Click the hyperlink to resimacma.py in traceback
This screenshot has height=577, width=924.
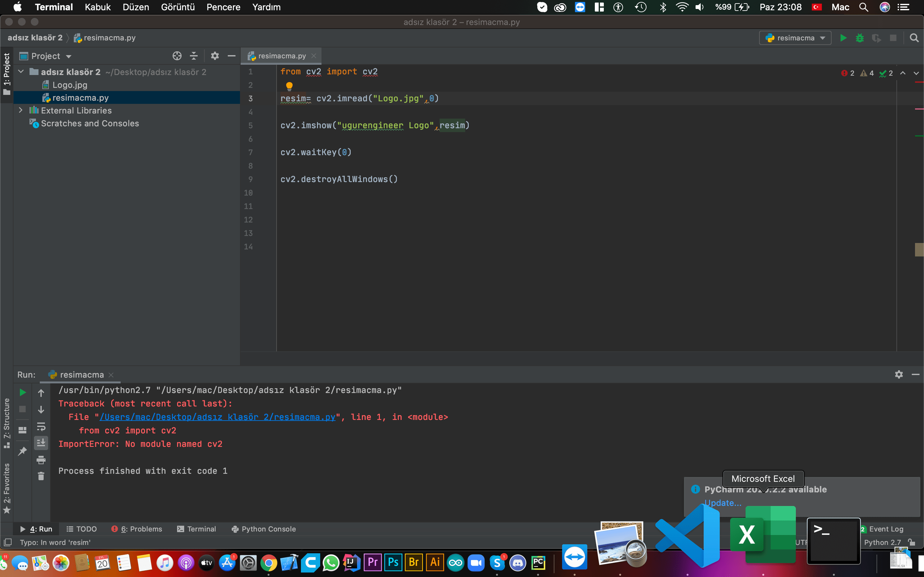click(x=218, y=417)
